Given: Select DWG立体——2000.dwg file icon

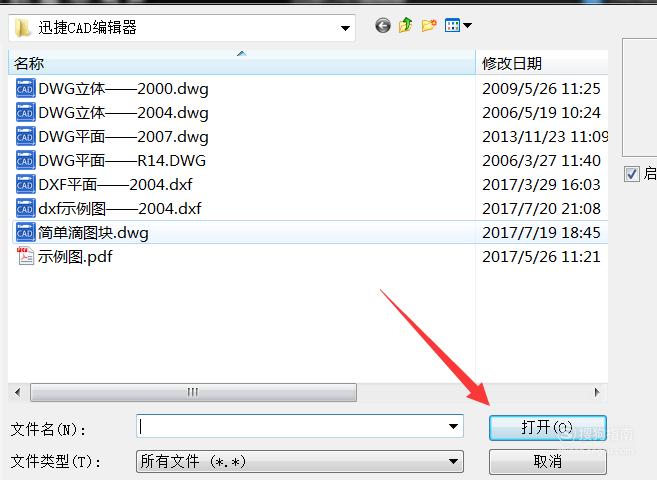Looking at the screenshot, I should pos(25,89).
